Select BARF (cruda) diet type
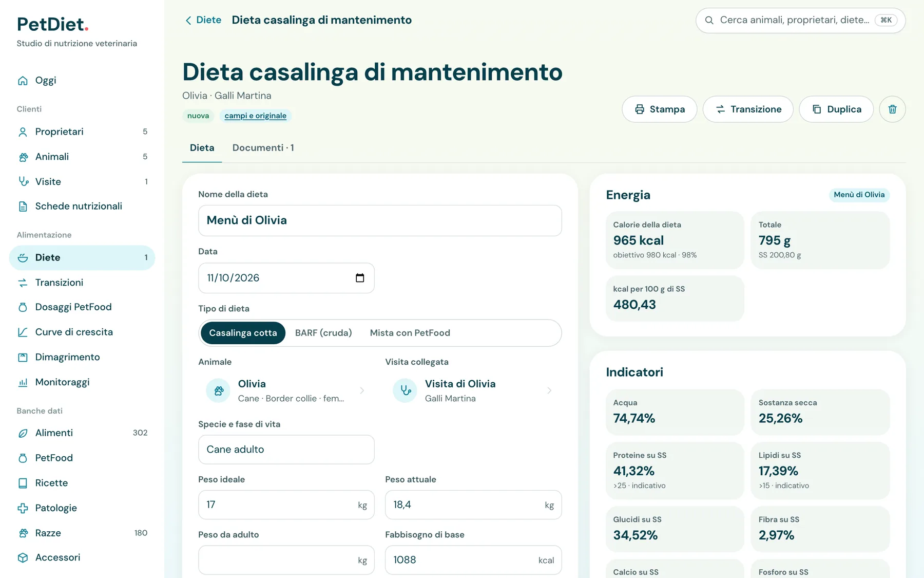 pyautogui.click(x=323, y=333)
